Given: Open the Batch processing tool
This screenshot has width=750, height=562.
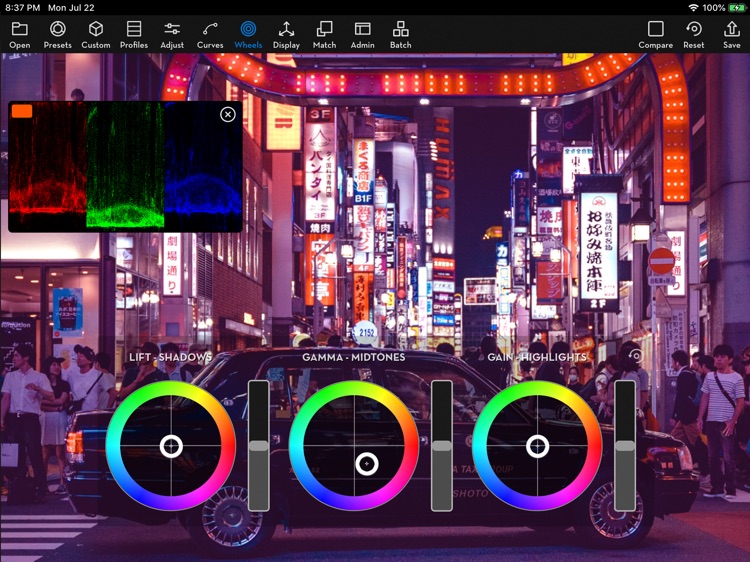Looking at the screenshot, I should click(x=400, y=35).
